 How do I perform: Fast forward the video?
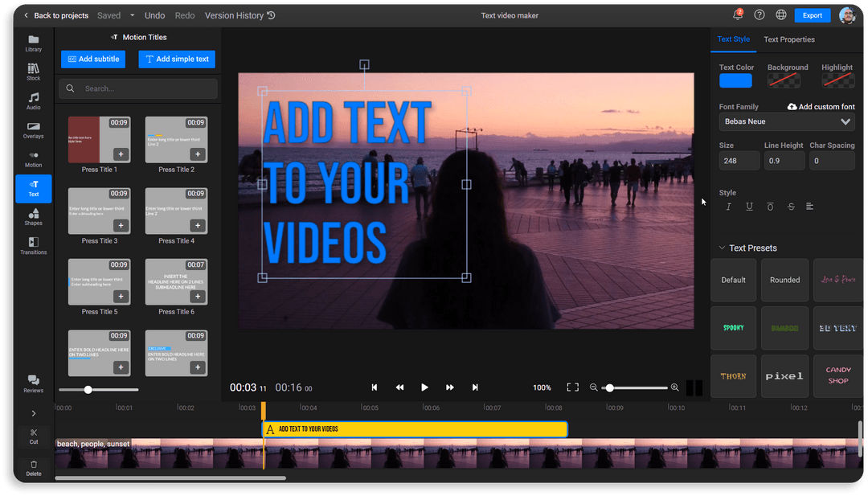pyautogui.click(x=450, y=387)
